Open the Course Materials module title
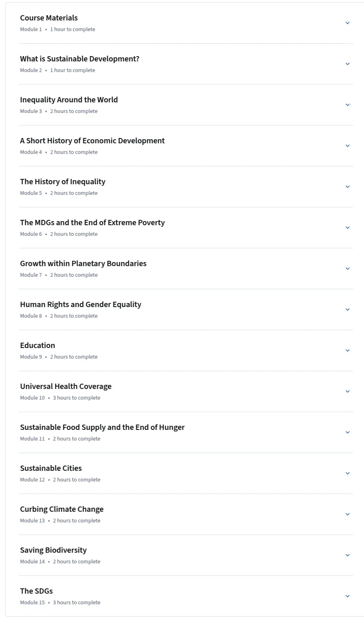 pos(49,18)
